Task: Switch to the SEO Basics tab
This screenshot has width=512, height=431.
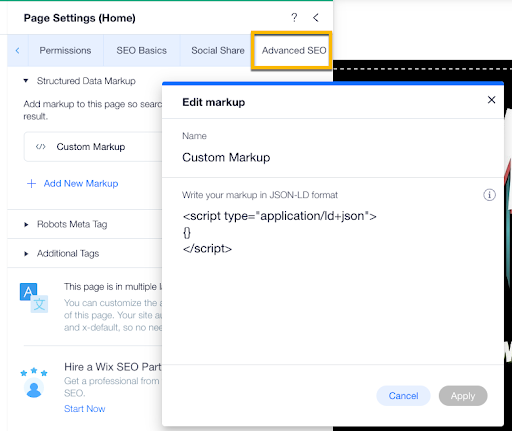Action: [x=141, y=50]
